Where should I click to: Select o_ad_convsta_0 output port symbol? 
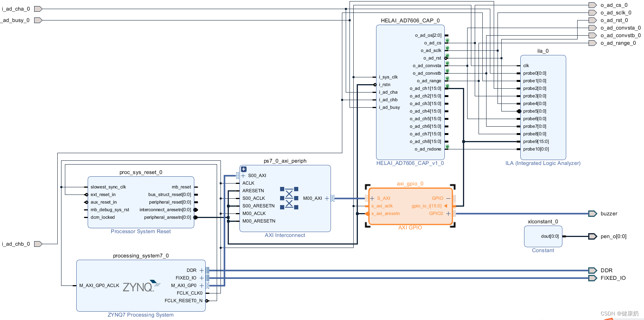click(592, 28)
